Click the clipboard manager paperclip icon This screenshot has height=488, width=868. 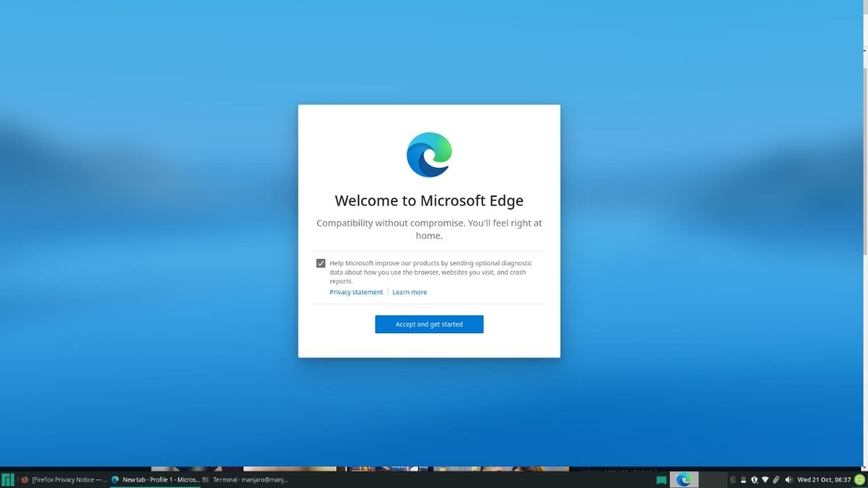(x=776, y=479)
